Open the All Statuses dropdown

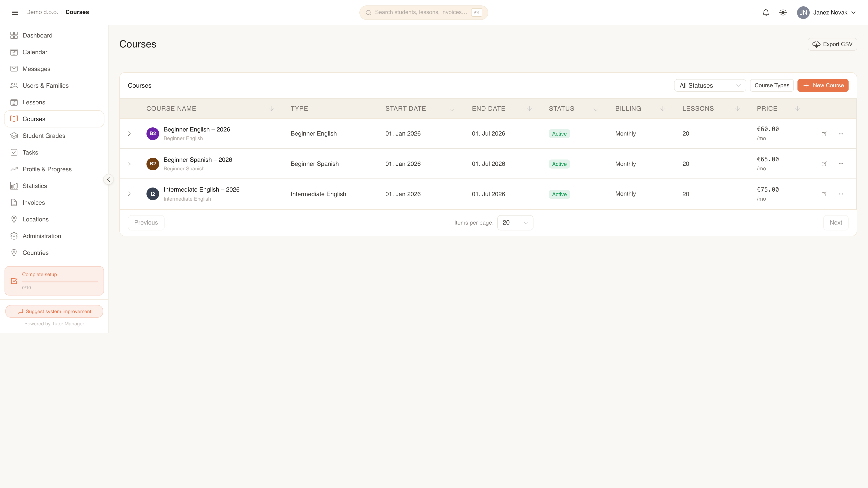tap(710, 86)
